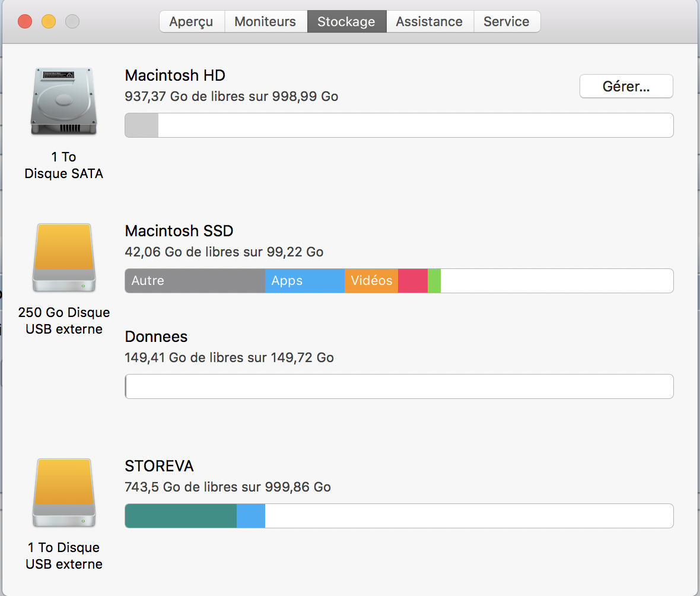Click the yellow minimize window button
The height and width of the screenshot is (596, 700).
(x=49, y=22)
